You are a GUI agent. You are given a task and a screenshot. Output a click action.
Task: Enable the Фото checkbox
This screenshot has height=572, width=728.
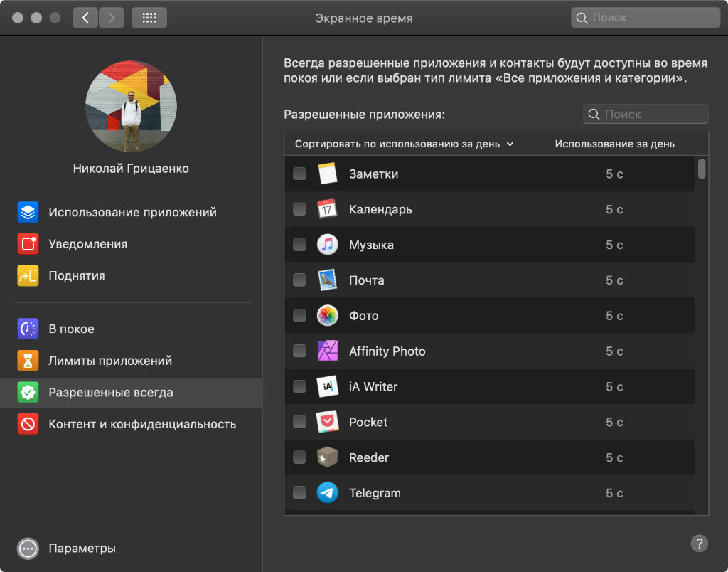299,315
